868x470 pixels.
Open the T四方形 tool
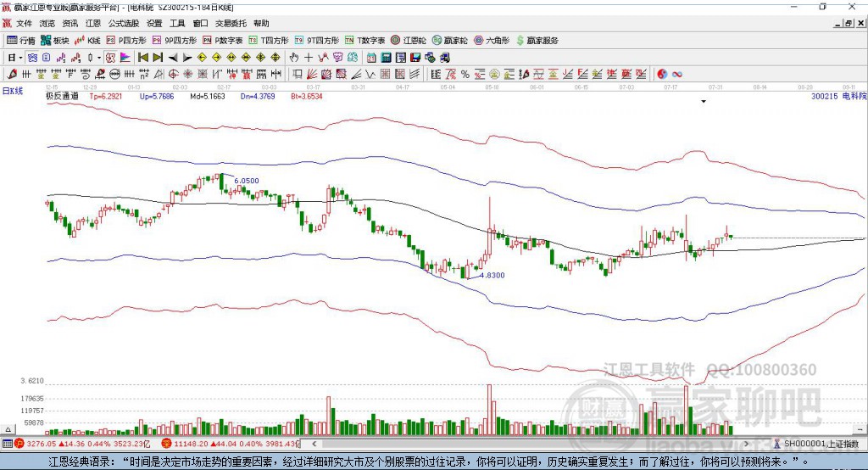[269, 41]
